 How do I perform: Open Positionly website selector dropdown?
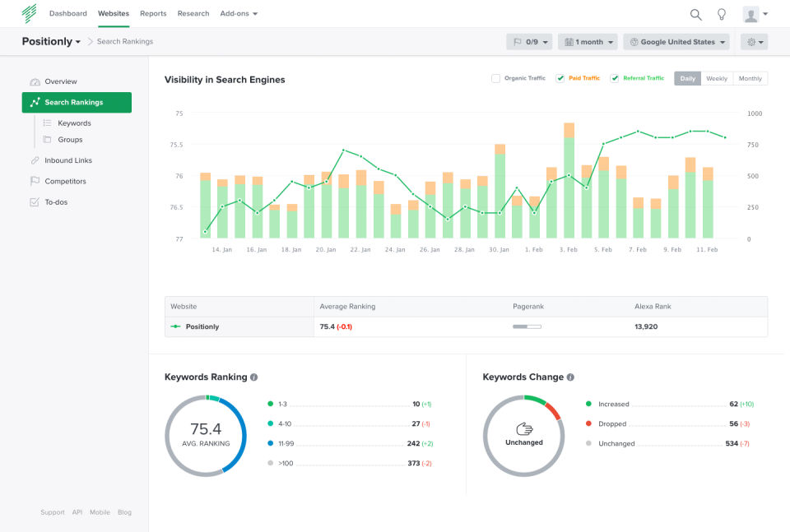point(51,41)
